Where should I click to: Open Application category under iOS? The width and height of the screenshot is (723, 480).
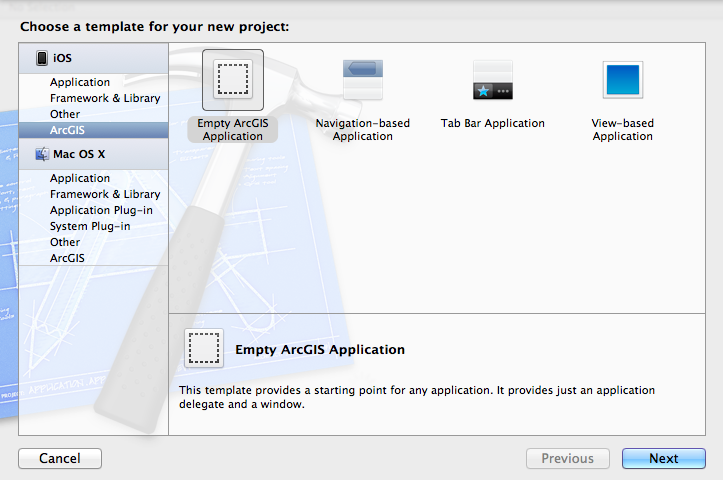(80, 82)
